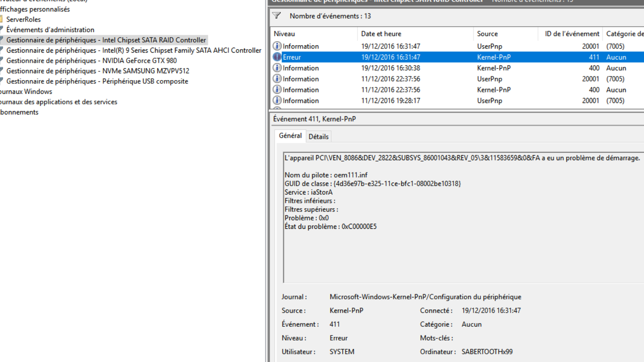Click filter icon beside Intel Chipset SATA RAID Controller
Image resolution: width=644 pixels, height=362 pixels.
[x=1, y=40]
